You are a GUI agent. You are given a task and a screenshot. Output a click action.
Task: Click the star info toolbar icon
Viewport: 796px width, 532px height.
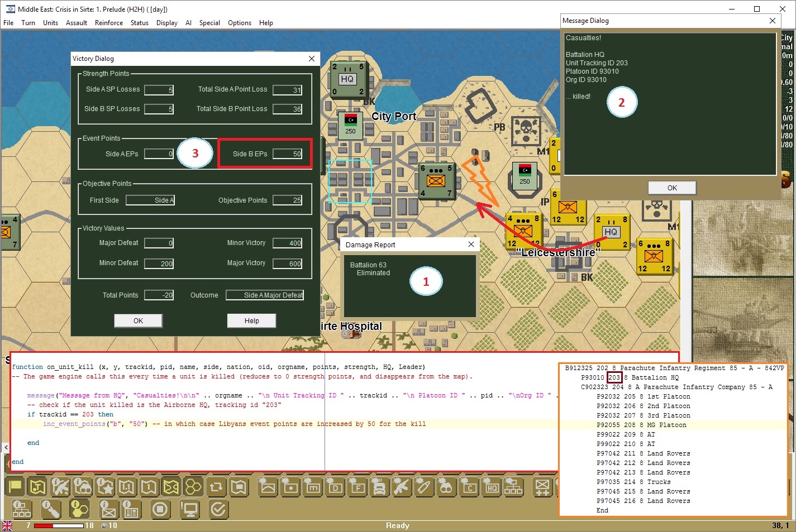(104, 486)
